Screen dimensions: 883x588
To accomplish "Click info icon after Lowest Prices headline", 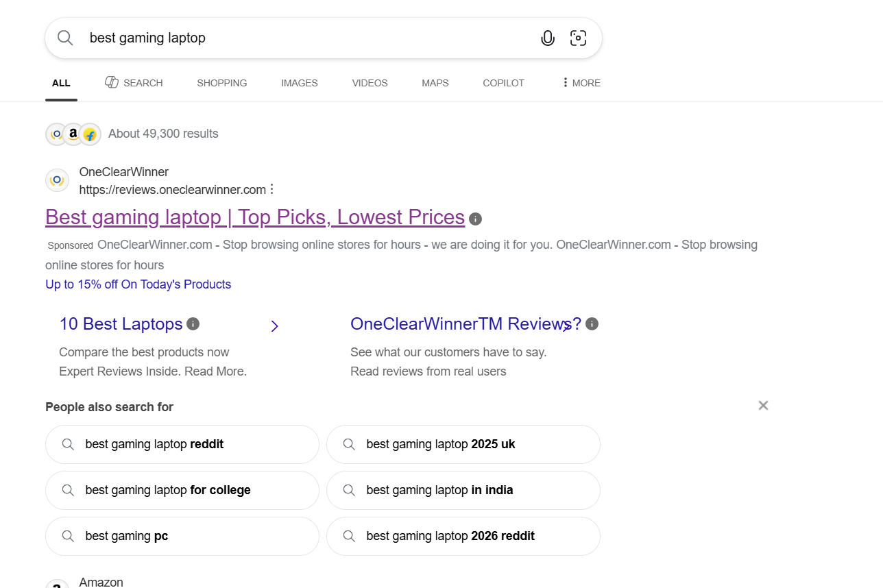I will pos(476,219).
